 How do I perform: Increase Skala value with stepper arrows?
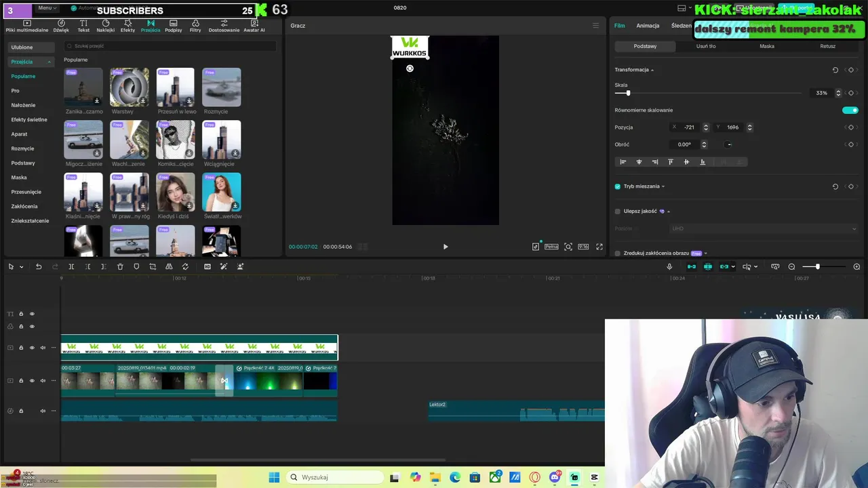pos(838,93)
